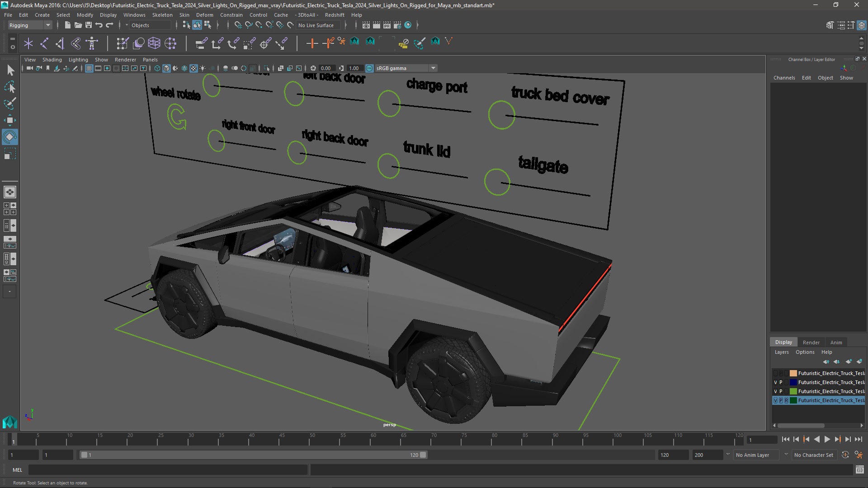The image size is (868, 488).
Task: Activate the Move tool
Action: point(10,120)
